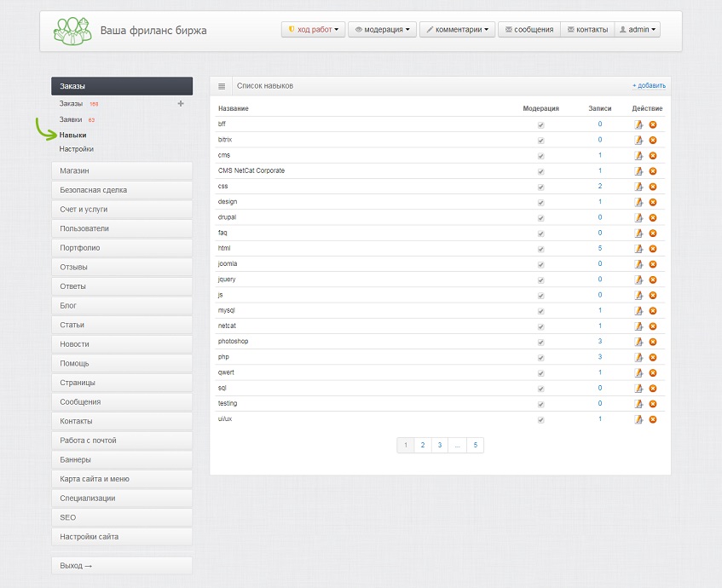Delete the design skill
Image resolution: width=722 pixels, height=588 pixels.
tap(652, 202)
